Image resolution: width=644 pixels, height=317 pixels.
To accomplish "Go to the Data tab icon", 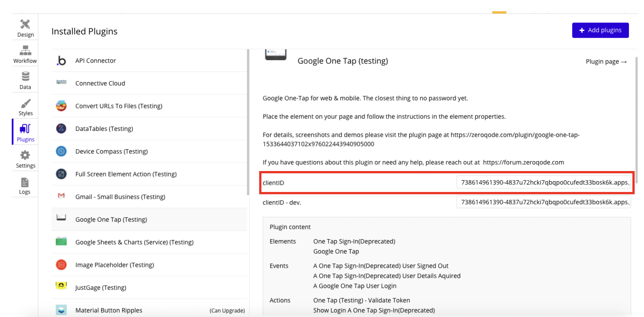I will 26,77.
